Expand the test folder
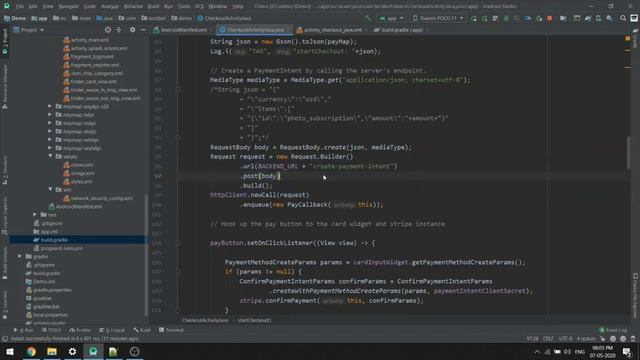The height and width of the screenshot is (360, 640). tap(35, 215)
